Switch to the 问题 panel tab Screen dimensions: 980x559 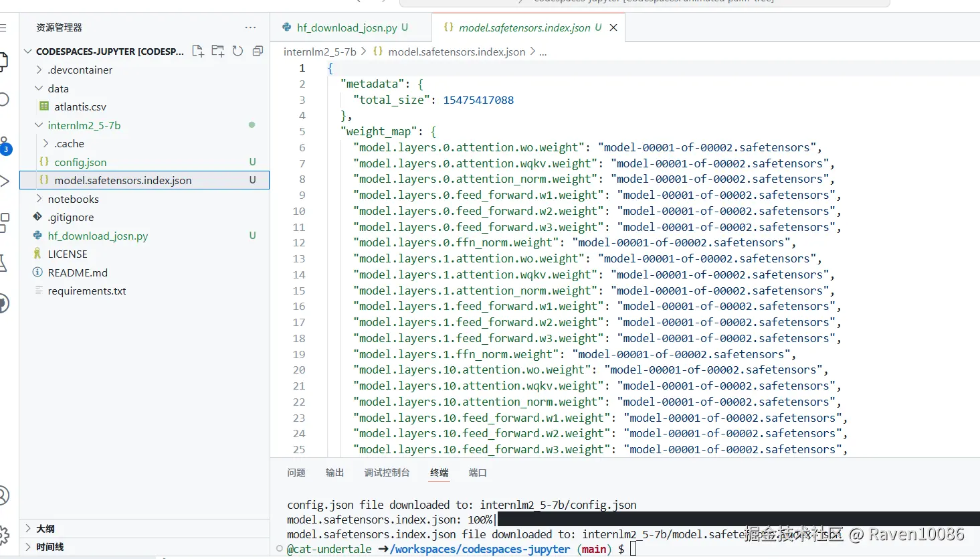click(x=296, y=473)
